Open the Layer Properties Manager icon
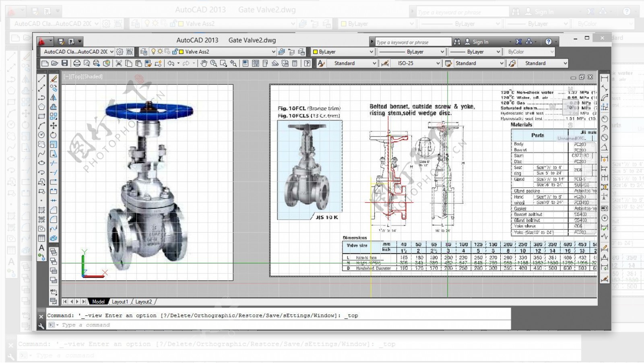Screen dimensions: 644x363 pyautogui.click(x=144, y=52)
